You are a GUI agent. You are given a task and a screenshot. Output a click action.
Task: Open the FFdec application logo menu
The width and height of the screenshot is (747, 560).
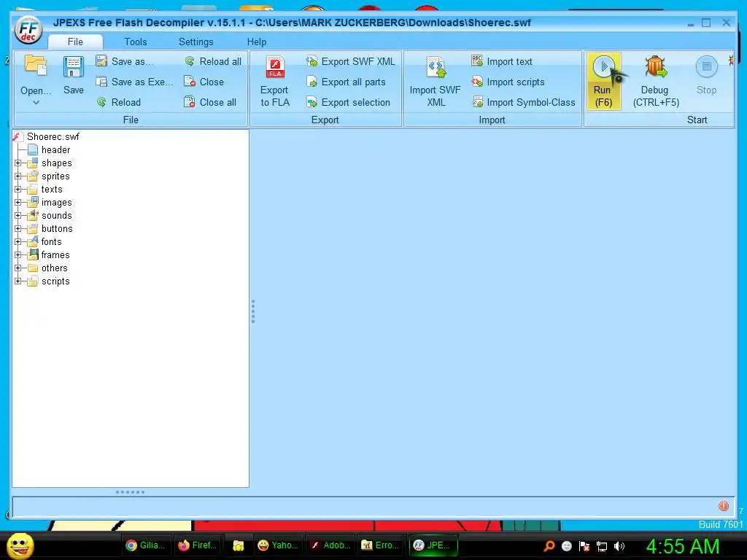28,30
